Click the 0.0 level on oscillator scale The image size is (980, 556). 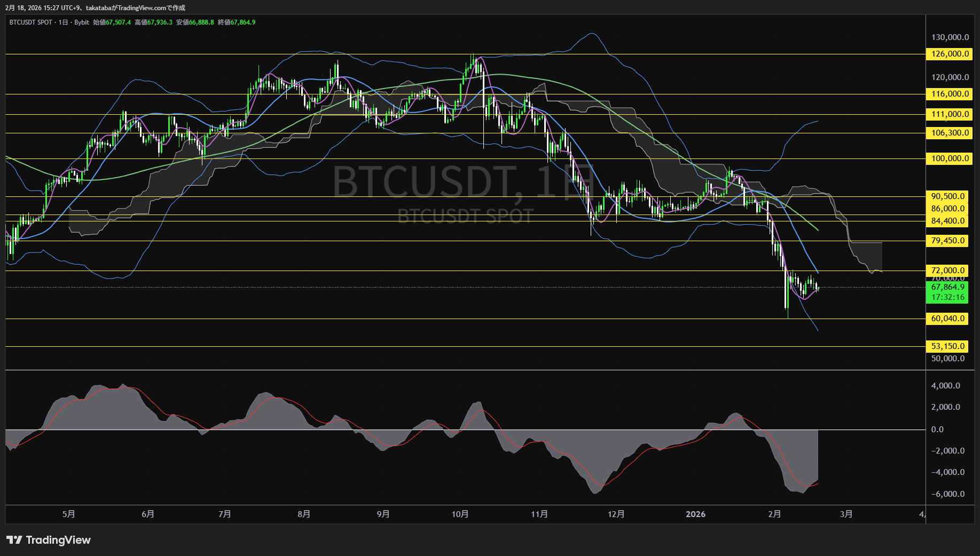coord(937,430)
